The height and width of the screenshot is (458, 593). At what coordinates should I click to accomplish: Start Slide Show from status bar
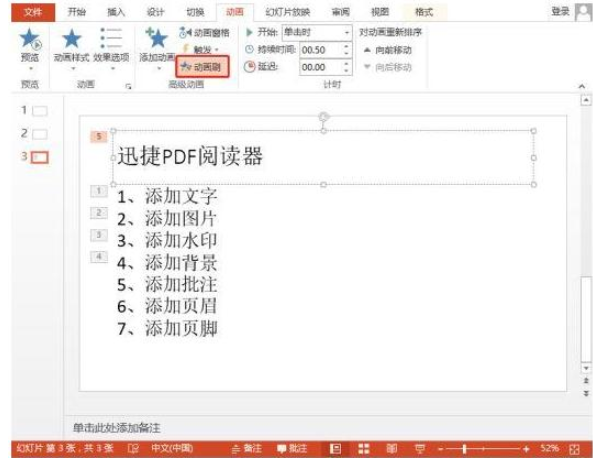tap(419, 449)
